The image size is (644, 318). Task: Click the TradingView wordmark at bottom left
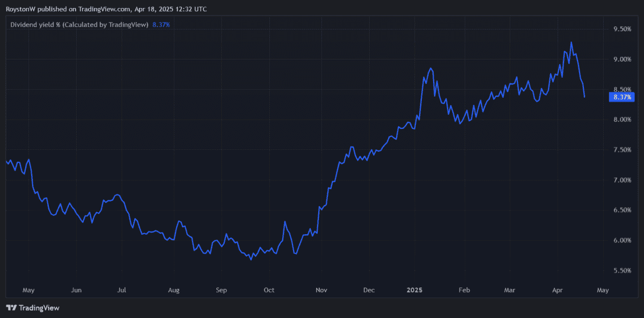tap(39, 308)
